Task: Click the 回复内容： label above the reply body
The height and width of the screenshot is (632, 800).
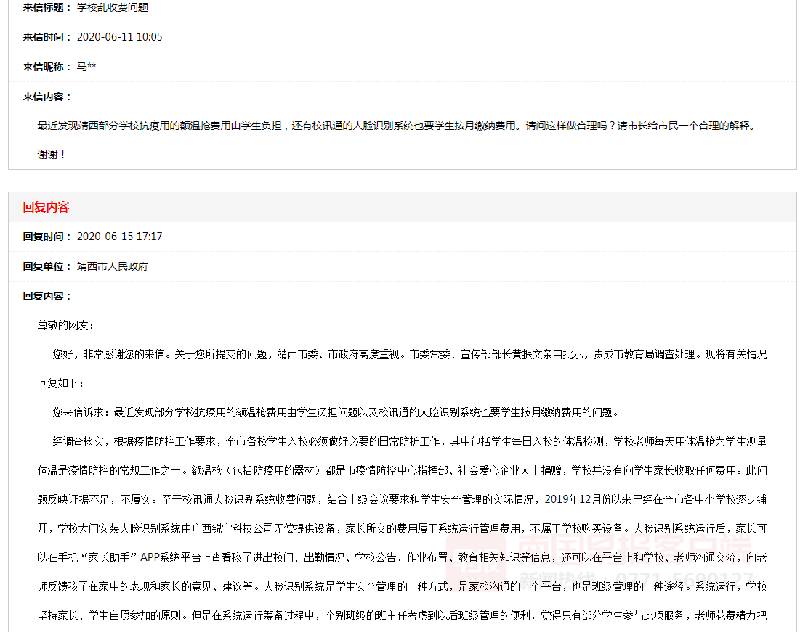Action: (x=47, y=297)
